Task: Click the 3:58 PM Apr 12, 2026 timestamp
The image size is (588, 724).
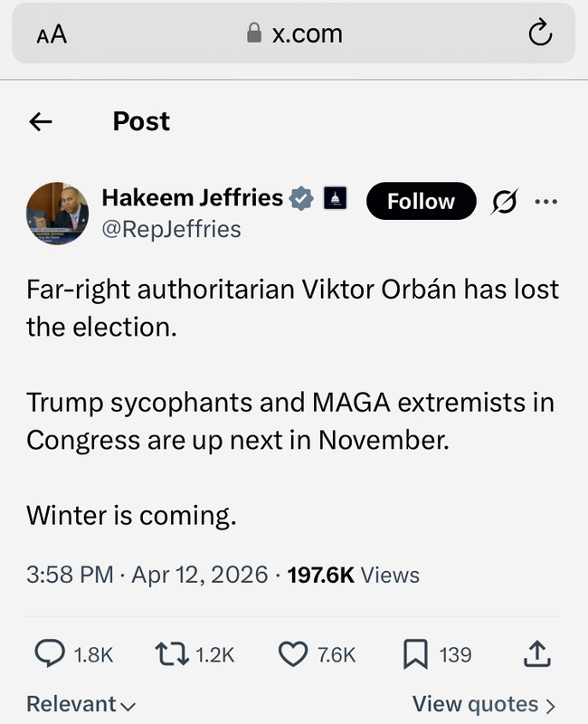Action: tap(147, 575)
